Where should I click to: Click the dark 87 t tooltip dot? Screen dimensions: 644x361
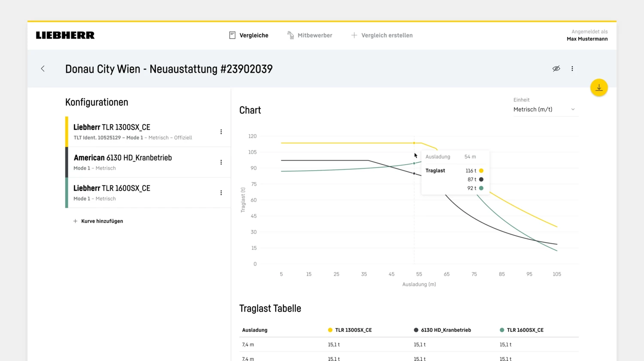pos(481,179)
